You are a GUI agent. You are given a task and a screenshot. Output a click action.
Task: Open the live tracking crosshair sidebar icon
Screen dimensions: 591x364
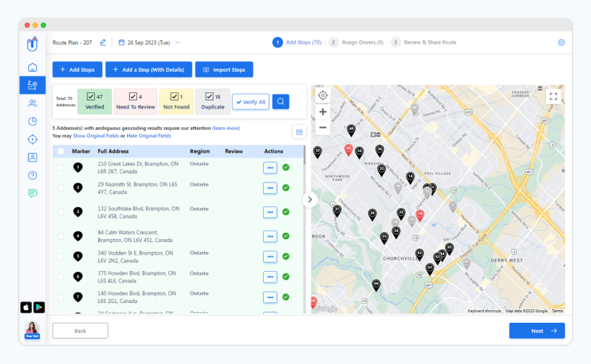[33, 139]
